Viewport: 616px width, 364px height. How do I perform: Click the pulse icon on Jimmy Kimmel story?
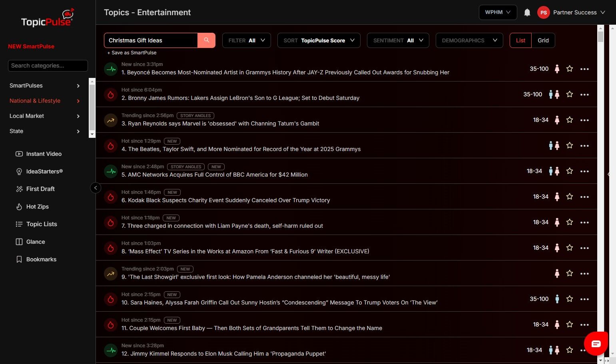pos(111,350)
